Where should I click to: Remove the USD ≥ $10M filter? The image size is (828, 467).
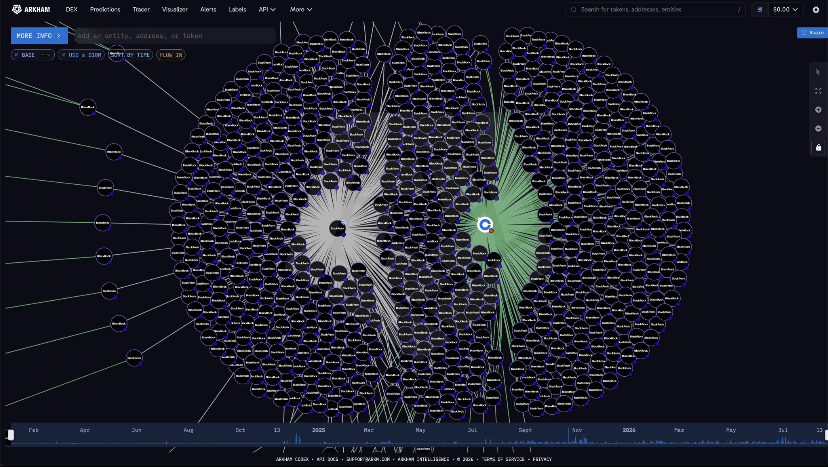[63, 55]
